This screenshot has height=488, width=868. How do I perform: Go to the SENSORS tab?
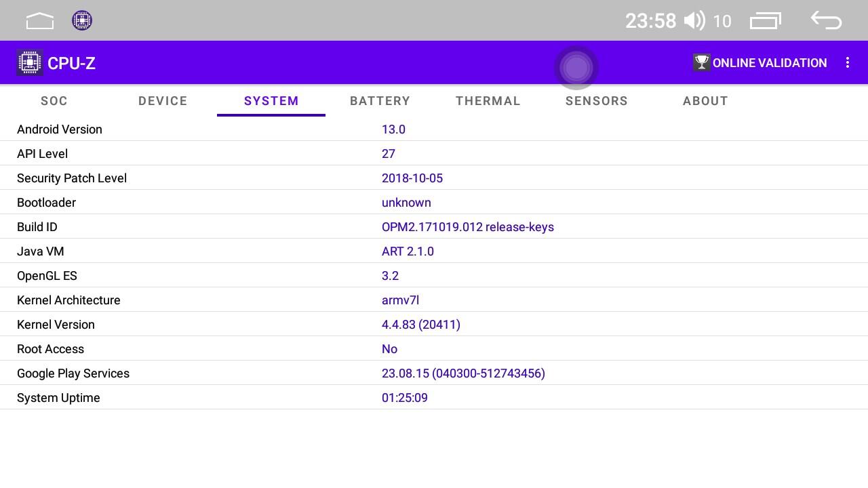tap(597, 101)
